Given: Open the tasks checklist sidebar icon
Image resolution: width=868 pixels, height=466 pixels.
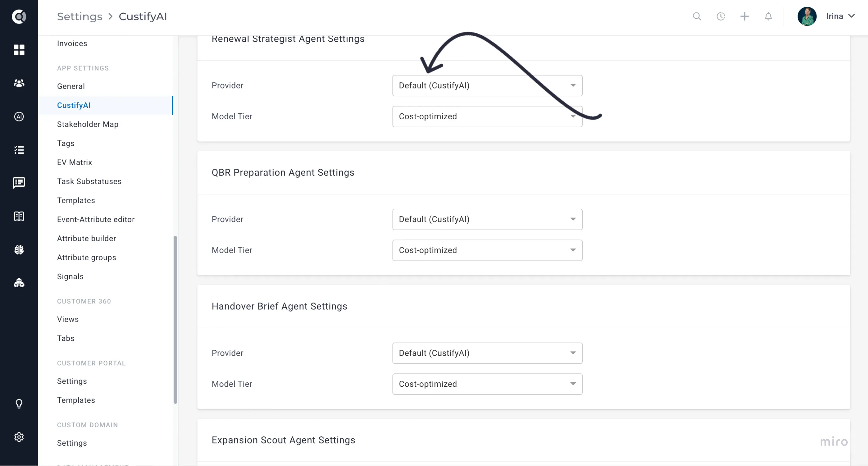Looking at the screenshot, I should 19,150.
